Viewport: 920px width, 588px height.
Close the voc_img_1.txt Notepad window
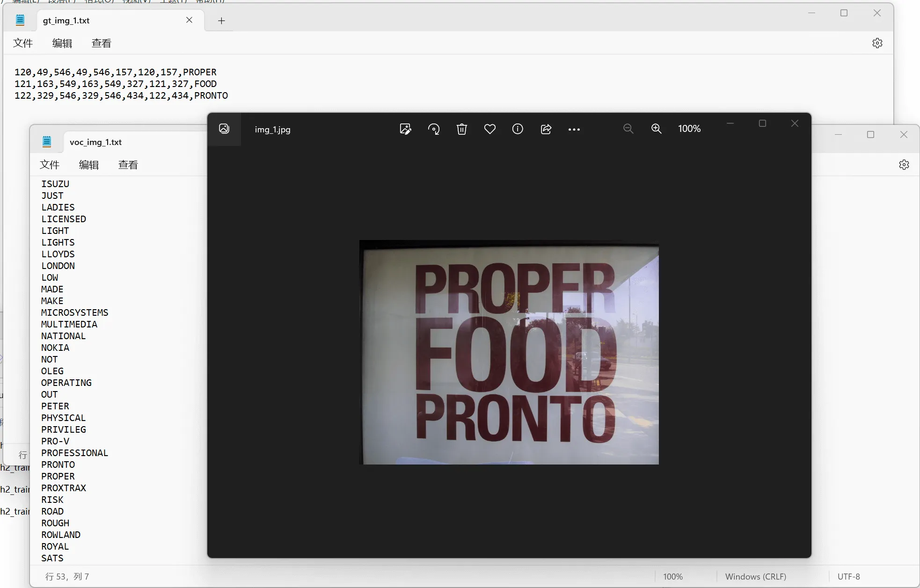click(904, 135)
